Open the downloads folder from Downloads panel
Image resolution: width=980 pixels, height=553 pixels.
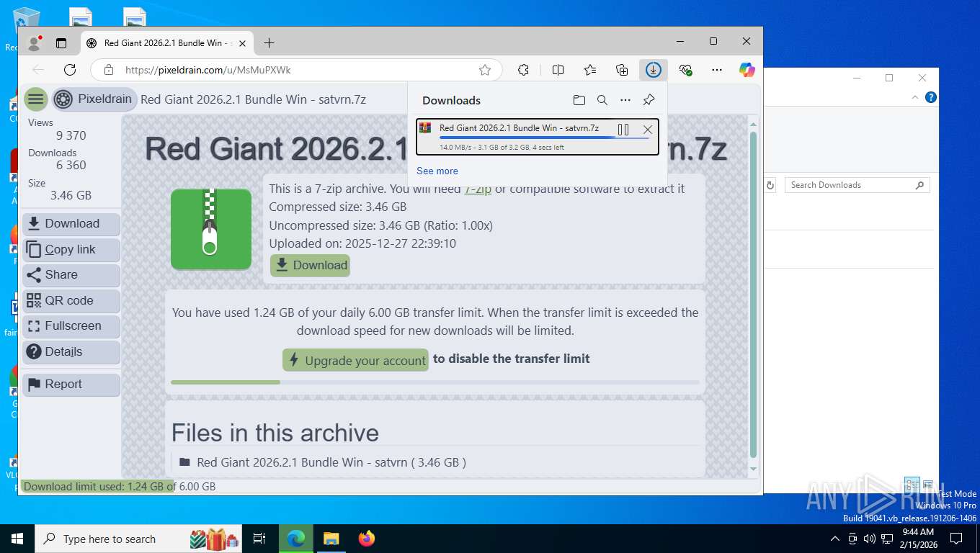579,100
